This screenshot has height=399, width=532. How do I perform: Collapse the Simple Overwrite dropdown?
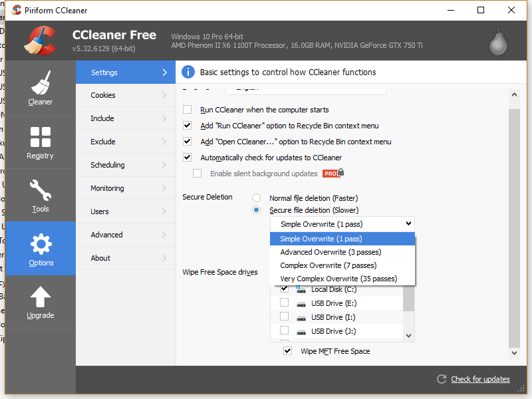tap(342, 224)
